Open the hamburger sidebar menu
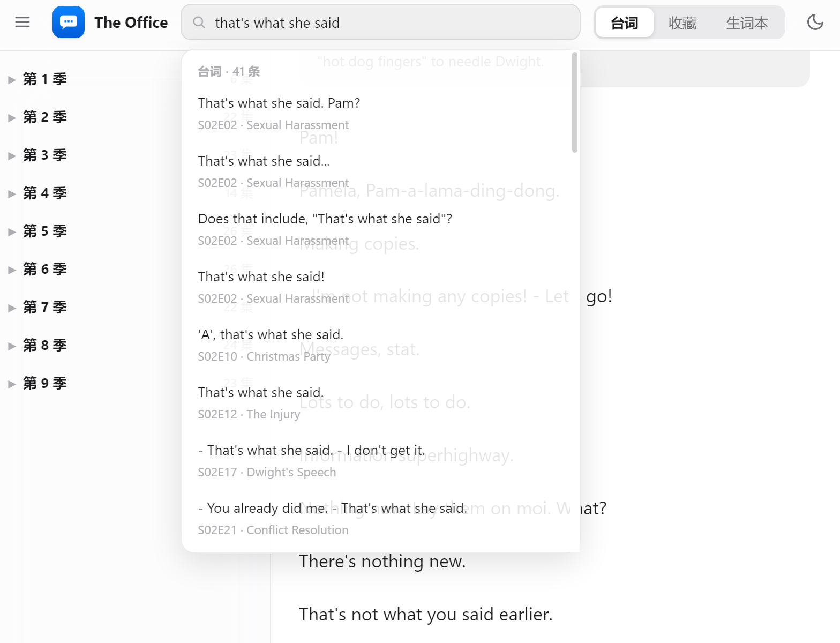Screen dimensions: 840x643 coord(22,22)
